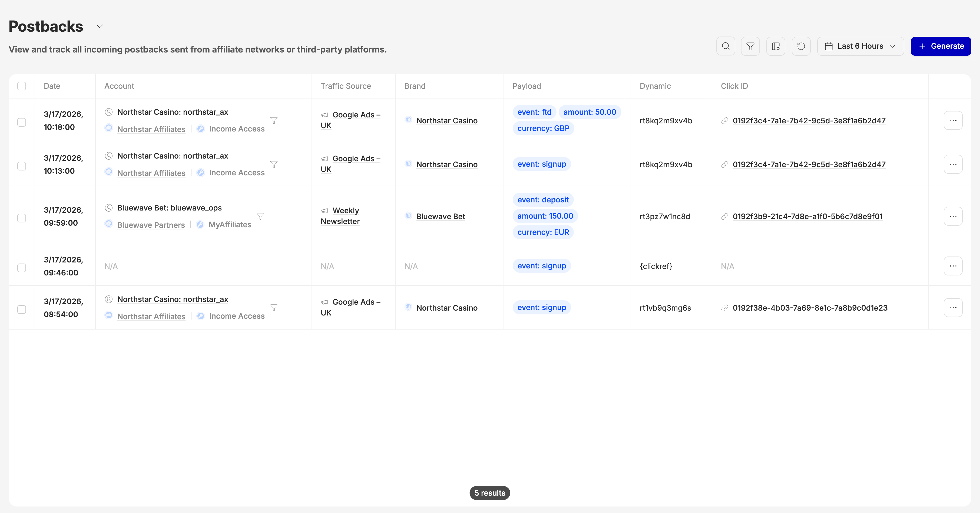
Task: Filter by Bluewave Bet account funnel icon
Action: point(260,216)
